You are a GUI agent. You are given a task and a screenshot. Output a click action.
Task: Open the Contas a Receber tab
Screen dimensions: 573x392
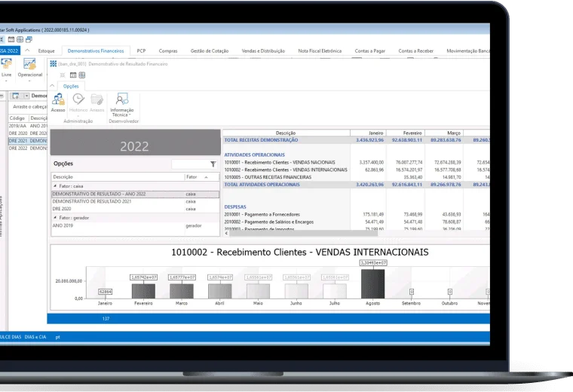[416, 51]
